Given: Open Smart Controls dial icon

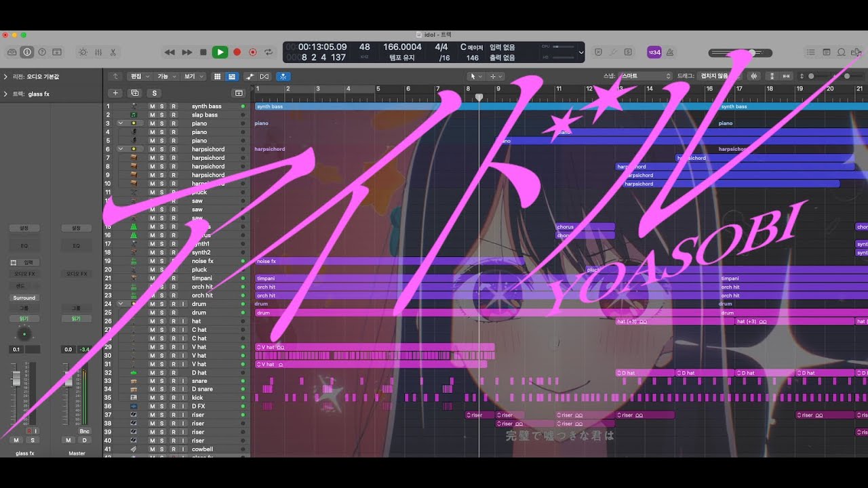Looking at the screenshot, I should point(83,52).
